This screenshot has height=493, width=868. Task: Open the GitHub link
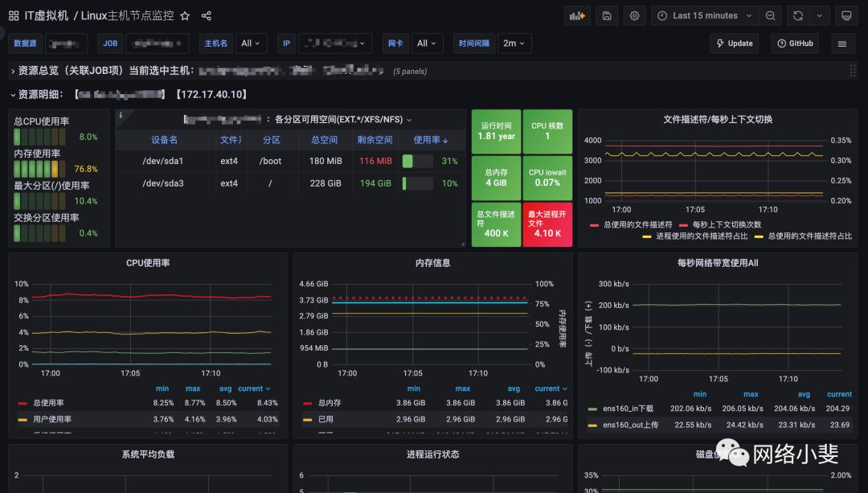pos(795,43)
